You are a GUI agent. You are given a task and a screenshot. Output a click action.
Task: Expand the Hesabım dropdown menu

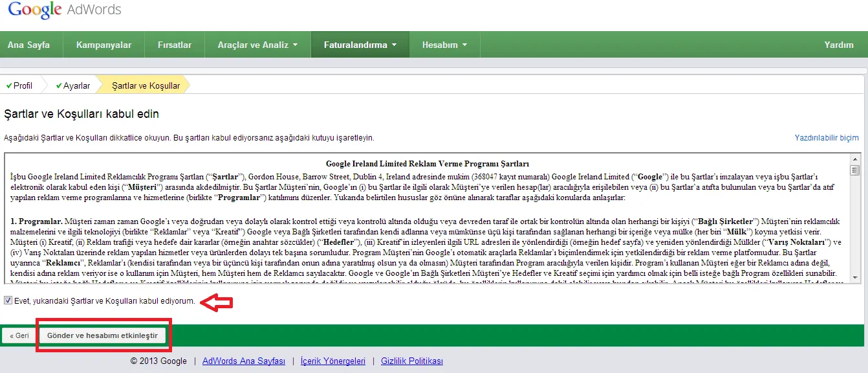445,45
